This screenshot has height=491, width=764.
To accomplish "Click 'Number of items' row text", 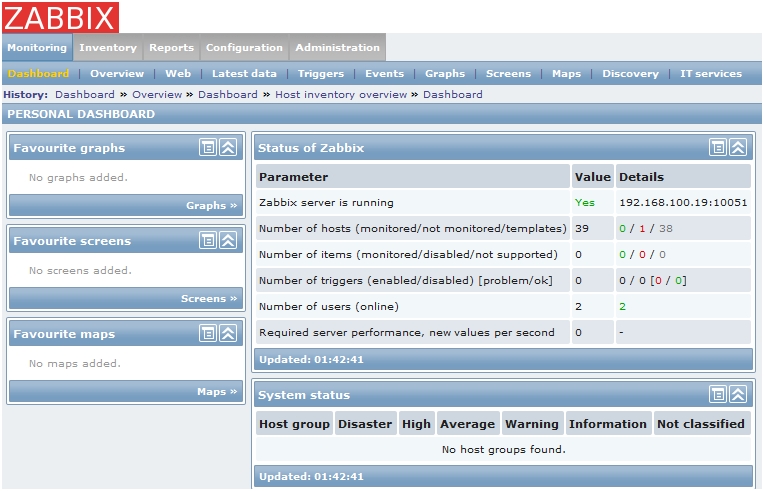I will [408, 254].
